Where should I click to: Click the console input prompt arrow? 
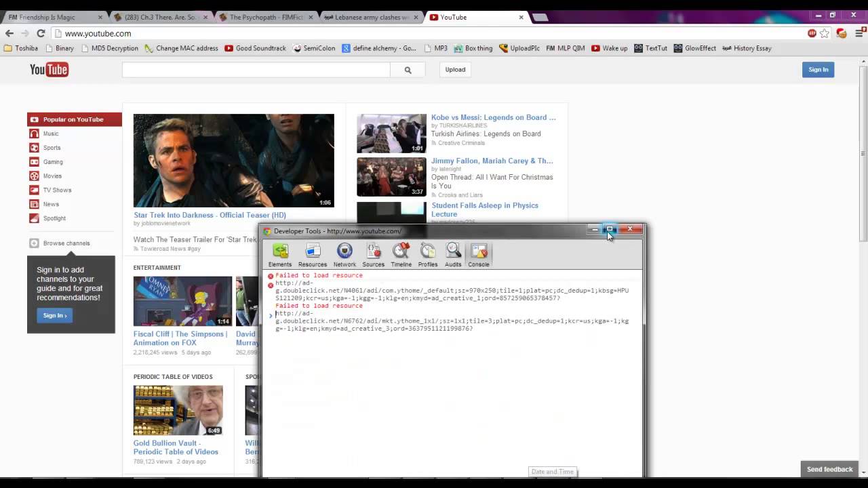coord(271,316)
